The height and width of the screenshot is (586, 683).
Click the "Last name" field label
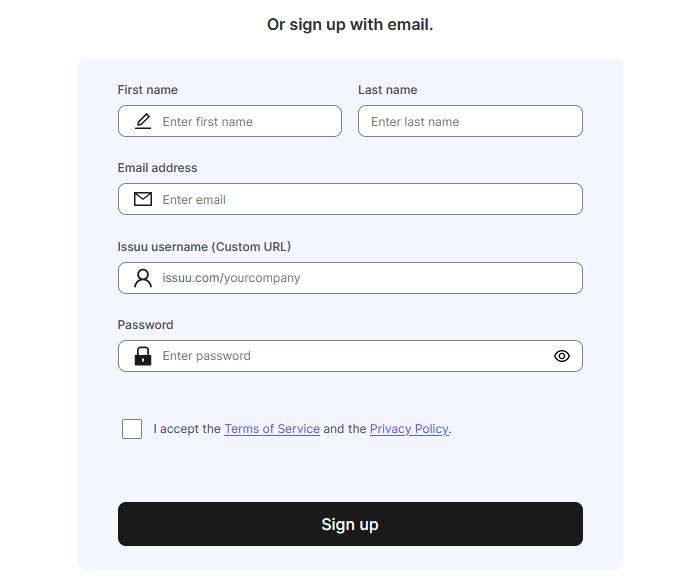coord(388,90)
